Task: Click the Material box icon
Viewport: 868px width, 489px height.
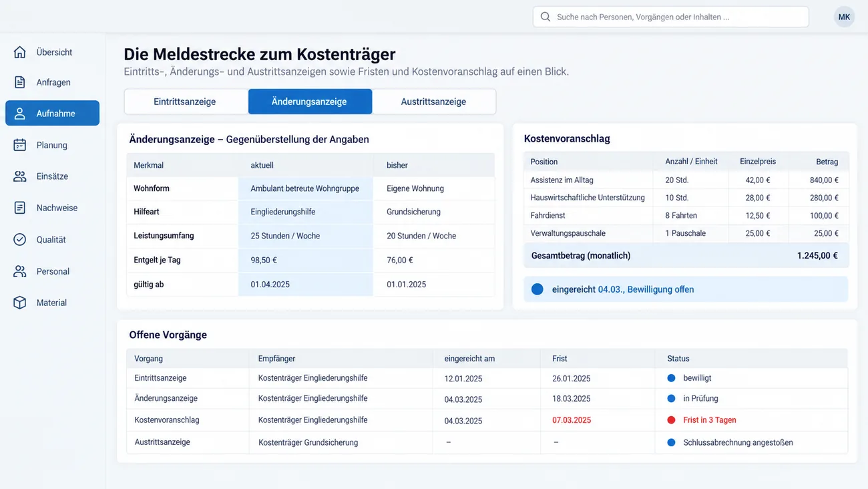Action: click(20, 303)
